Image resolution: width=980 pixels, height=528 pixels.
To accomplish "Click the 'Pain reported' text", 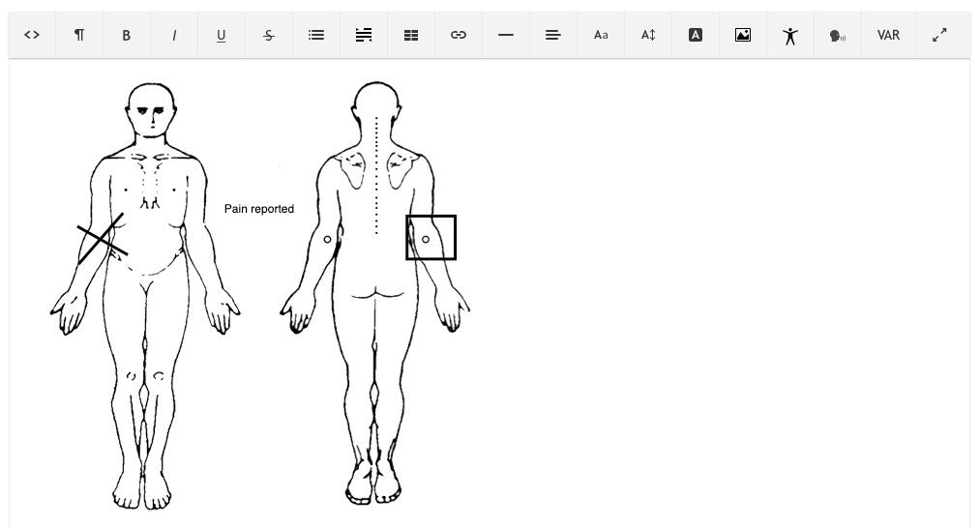I will 259,209.
